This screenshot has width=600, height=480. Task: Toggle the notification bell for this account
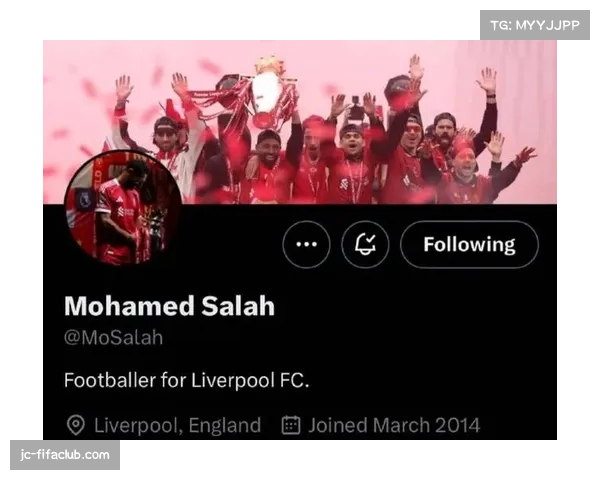point(365,244)
